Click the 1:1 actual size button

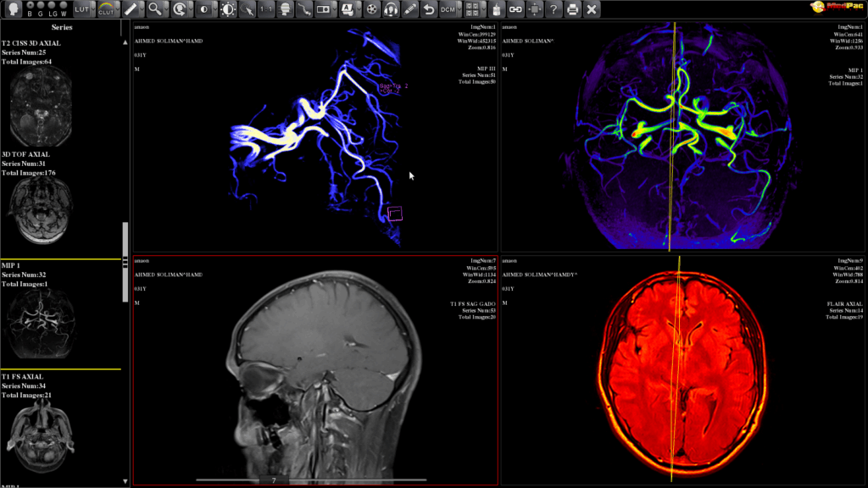(x=266, y=9)
